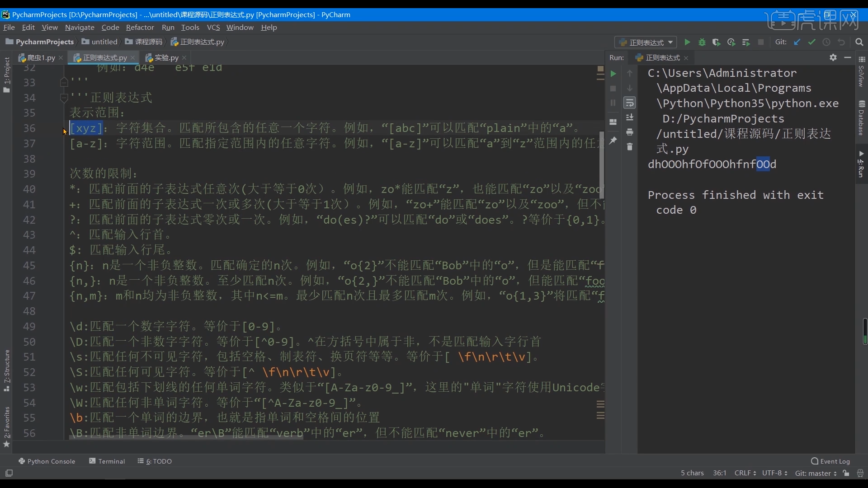Toggle file read-only lock in status bar
This screenshot has height=488, width=868.
click(x=846, y=473)
